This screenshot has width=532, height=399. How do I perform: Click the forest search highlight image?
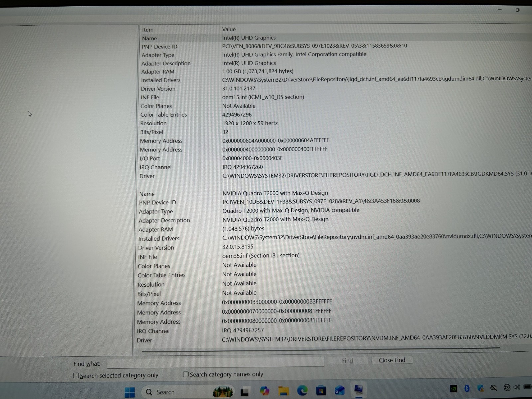point(223,392)
